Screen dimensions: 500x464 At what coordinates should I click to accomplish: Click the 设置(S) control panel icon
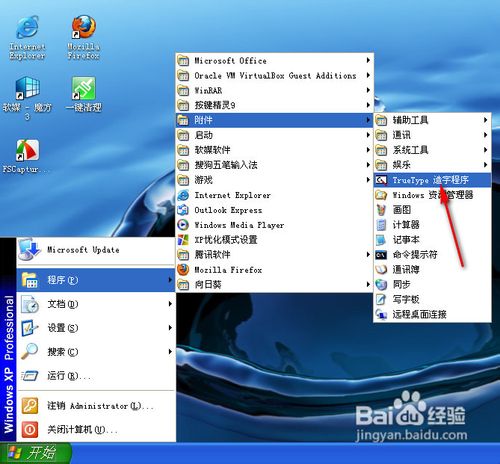(x=30, y=328)
